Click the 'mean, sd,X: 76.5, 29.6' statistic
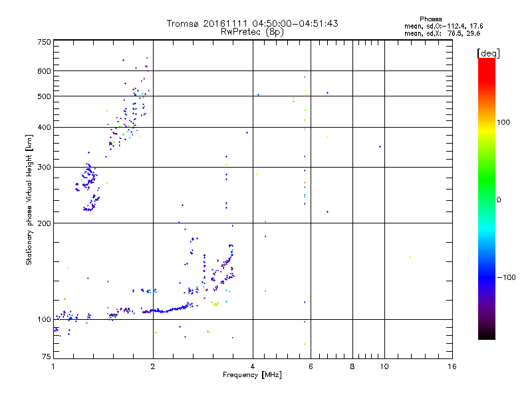532x399 pixels. [x=442, y=33]
